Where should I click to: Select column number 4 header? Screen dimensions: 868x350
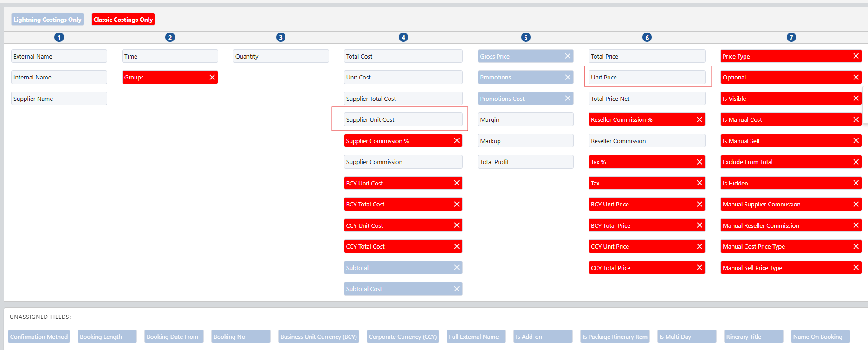pyautogui.click(x=403, y=37)
